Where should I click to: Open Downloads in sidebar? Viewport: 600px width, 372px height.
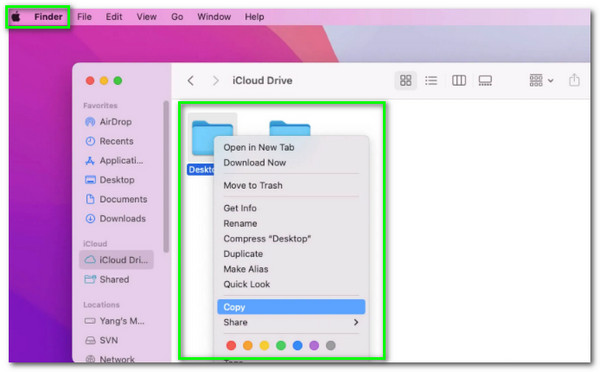[115, 219]
